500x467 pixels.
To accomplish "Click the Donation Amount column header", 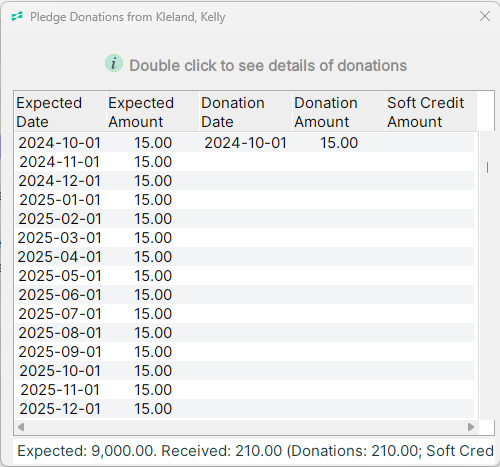I will [339, 112].
